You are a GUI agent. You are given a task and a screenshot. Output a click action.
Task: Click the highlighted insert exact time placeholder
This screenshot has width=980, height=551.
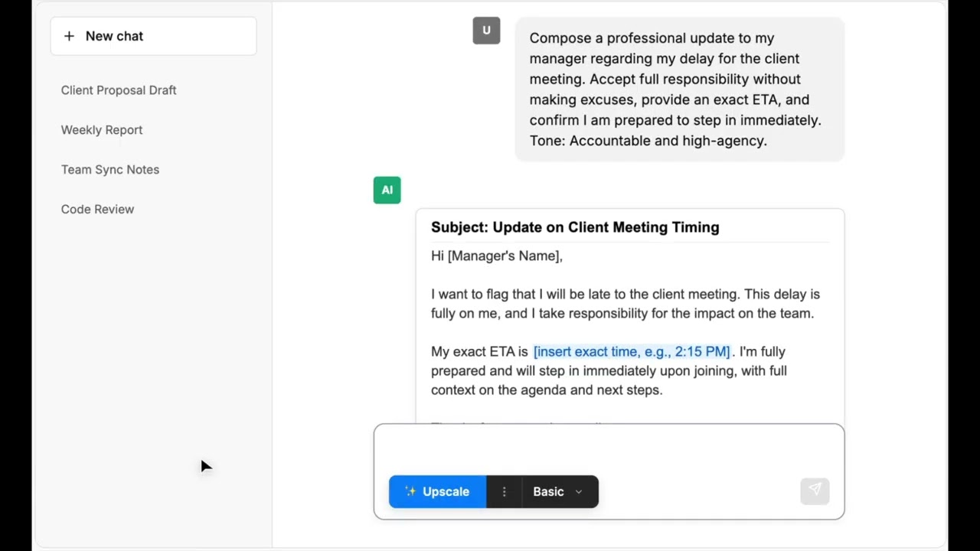point(632,351)
